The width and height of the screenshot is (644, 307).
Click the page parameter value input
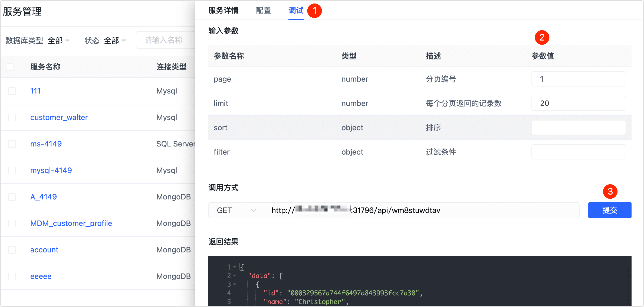[x=578, y=79]
